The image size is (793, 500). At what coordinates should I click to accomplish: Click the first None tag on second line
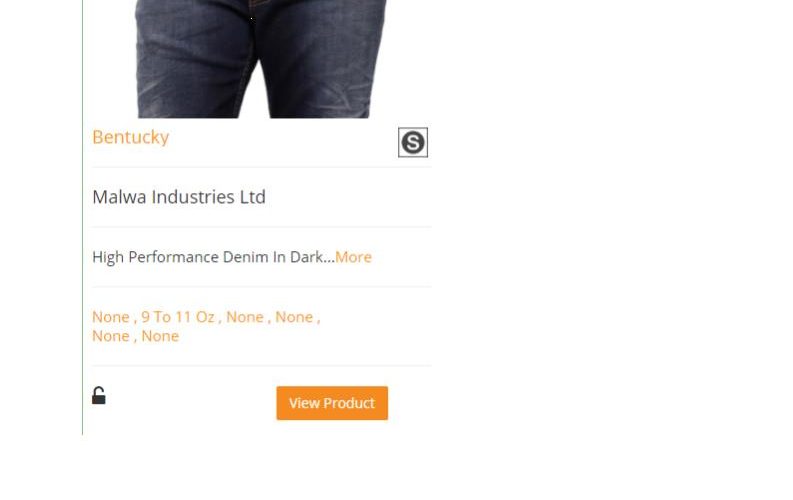point(111,336)
